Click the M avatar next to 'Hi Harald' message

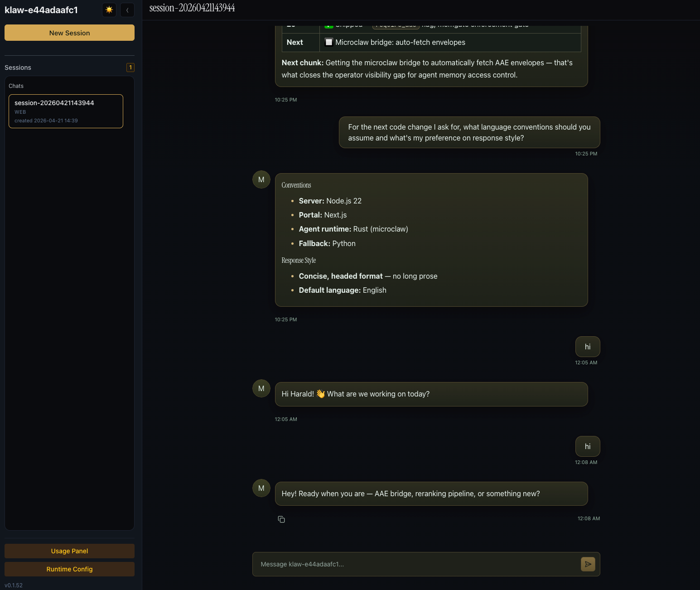click(261, 388)
